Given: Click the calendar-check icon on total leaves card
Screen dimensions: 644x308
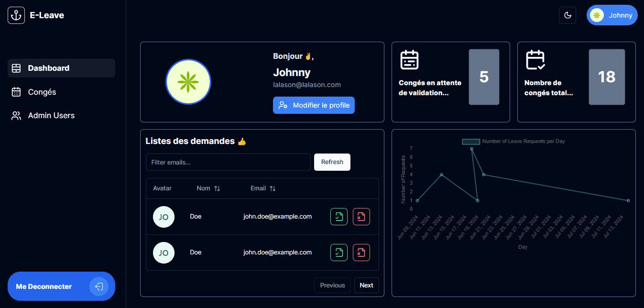Looking at the screenshot, I should click(x=535, y=60).
